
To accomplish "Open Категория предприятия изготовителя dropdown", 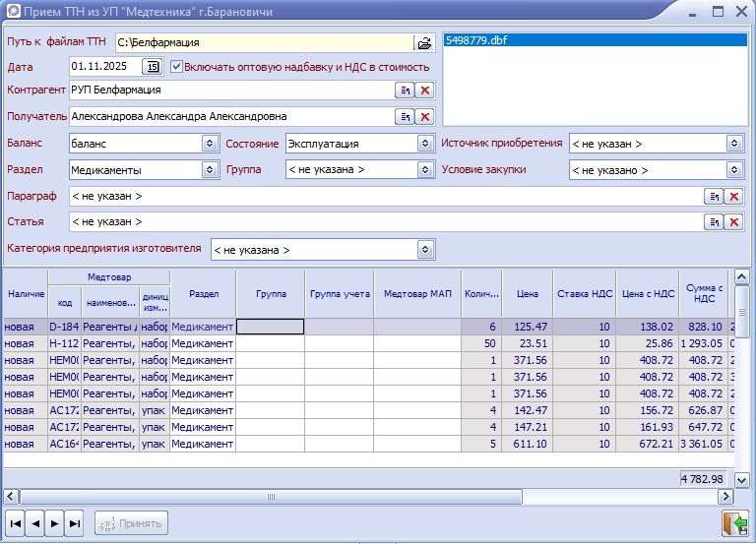I will coord(425,250).
